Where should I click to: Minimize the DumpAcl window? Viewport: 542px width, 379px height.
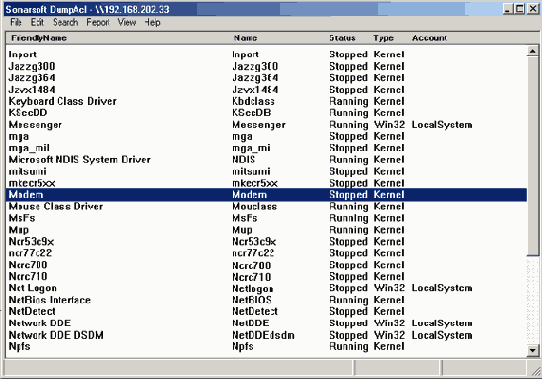click(508, 9)
